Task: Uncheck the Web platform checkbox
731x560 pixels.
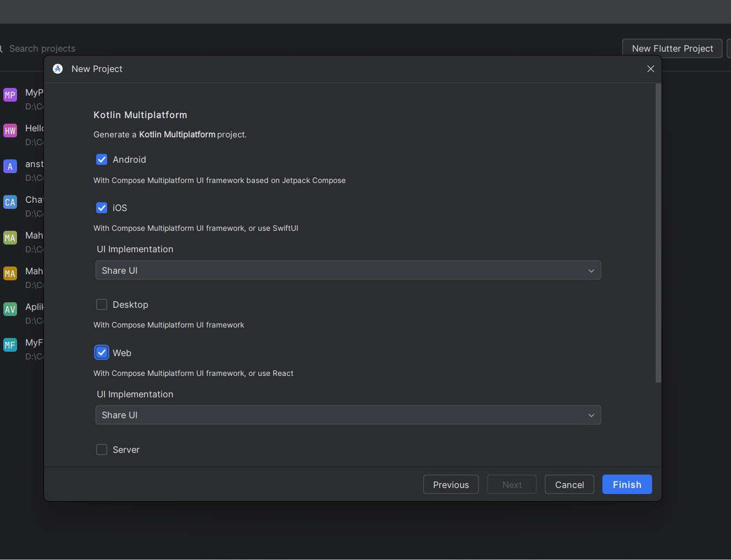Action: coord(102,353)
